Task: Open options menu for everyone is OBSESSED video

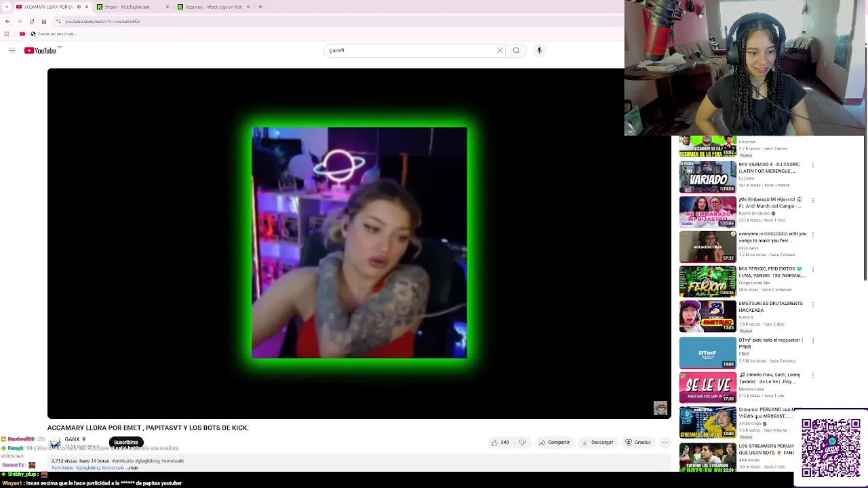Action: [813, 235]
